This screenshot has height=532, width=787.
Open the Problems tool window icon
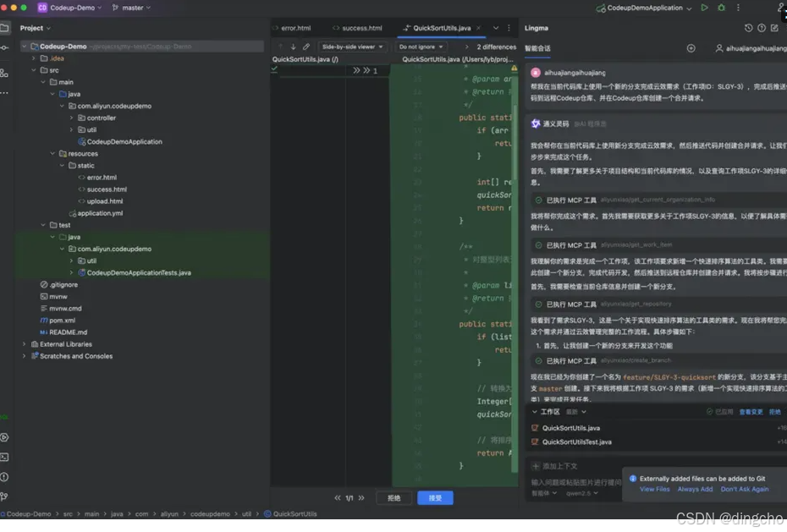pyautogui.click(x=4, y=477)
